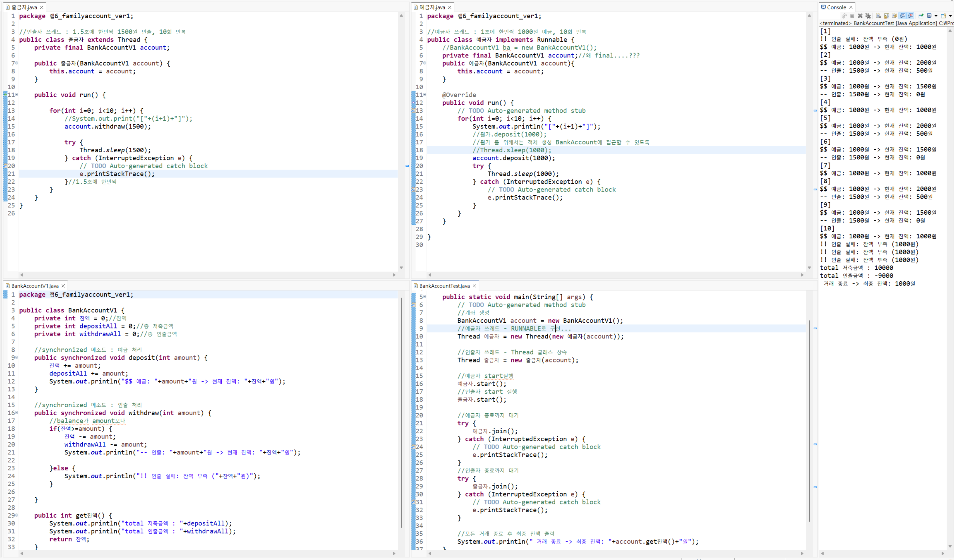Click Pin Console icon
Viewport: 954px width, 560px height.
(x=921, y=16)
